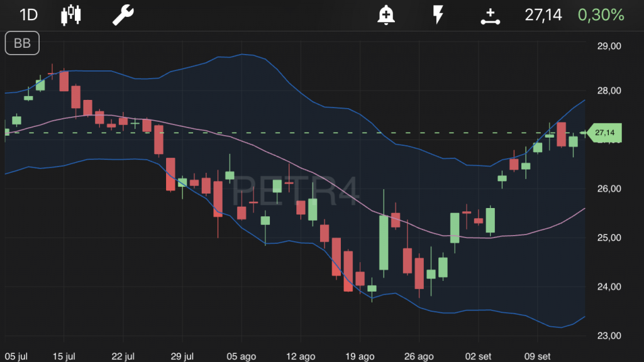
Task: Tap the 22 jul date label
Action: [123, 356]
